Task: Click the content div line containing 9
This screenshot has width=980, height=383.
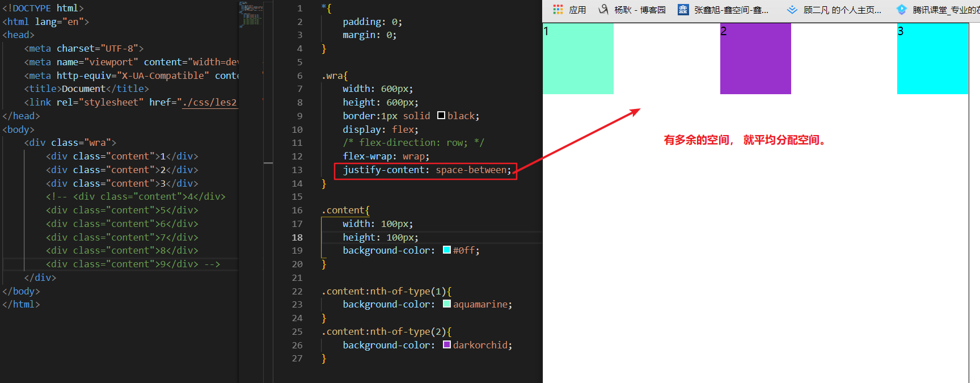Action: click(x=133, y=264)
